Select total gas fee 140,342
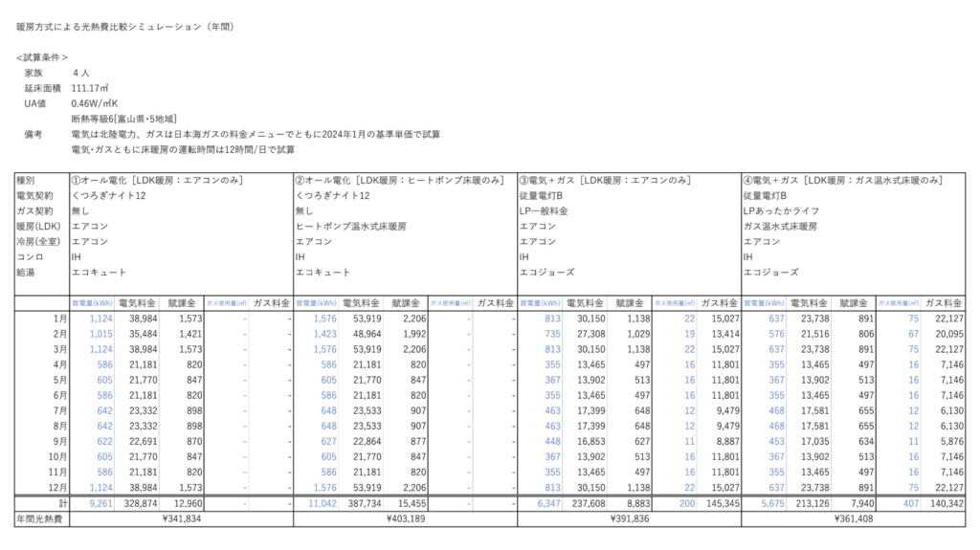This screenshot has width=980, height=550. click(947, 504)
